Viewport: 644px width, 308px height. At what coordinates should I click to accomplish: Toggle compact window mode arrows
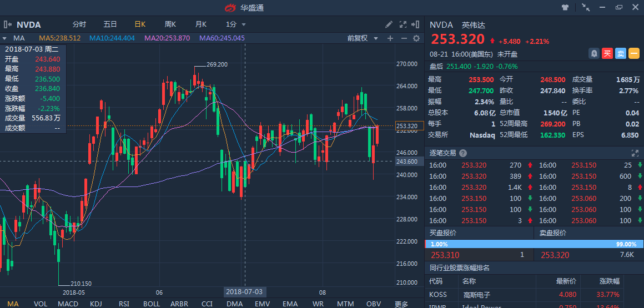(x=586, y=7)
